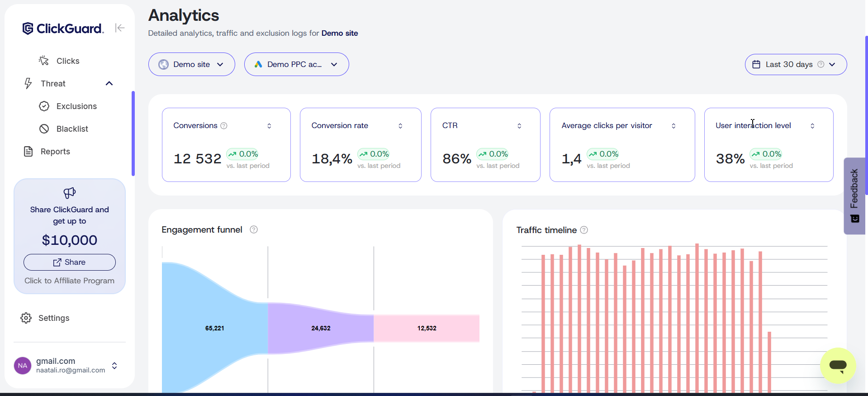Toggle the User interaction level selector arrows
The width and height of the screenshot is (868, 396).
point(812,126)
